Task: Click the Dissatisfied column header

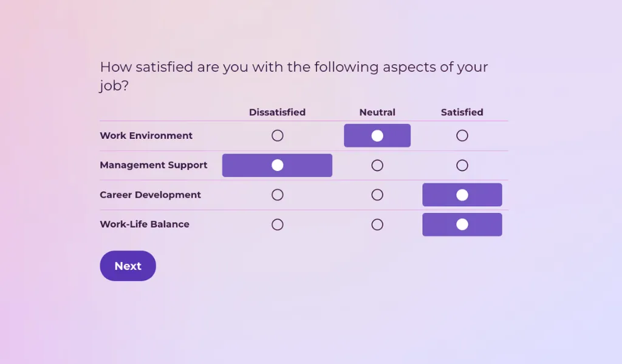Action: coord(277,112)
